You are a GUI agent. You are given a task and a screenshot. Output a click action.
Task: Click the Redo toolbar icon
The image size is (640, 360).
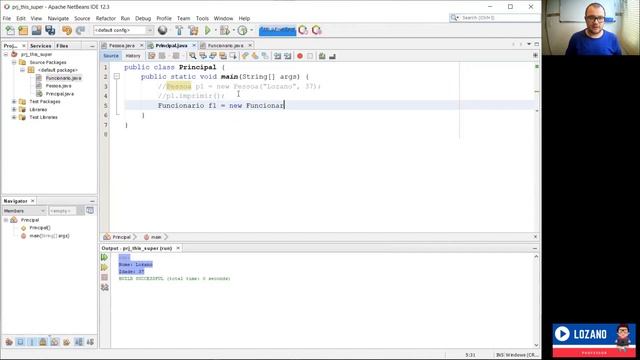pos(80,30)
